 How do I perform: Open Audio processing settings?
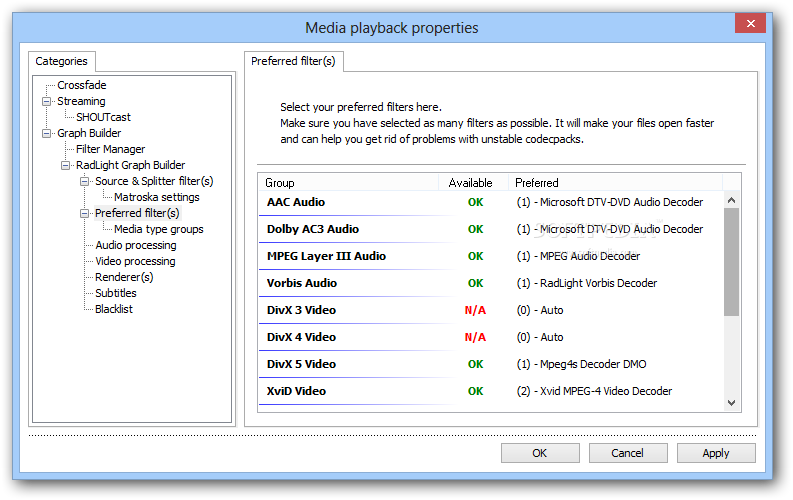pos(136,245)
